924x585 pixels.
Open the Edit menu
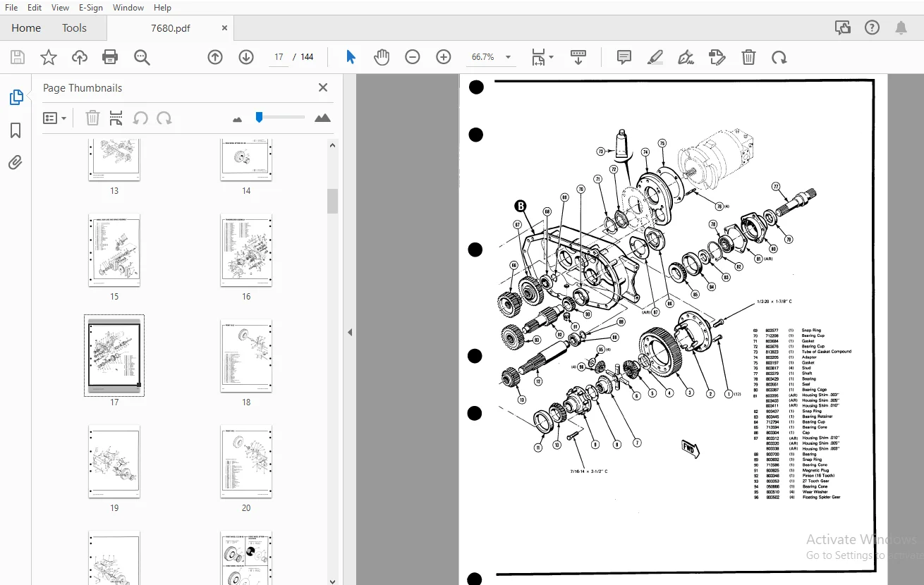[x=35, y=8]
